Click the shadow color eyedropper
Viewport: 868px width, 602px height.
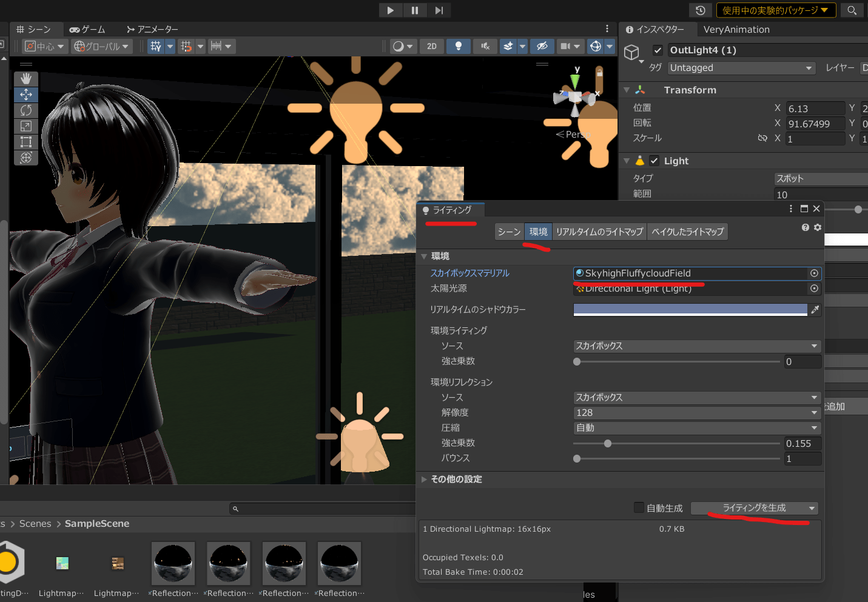click(x=815, y=310)
